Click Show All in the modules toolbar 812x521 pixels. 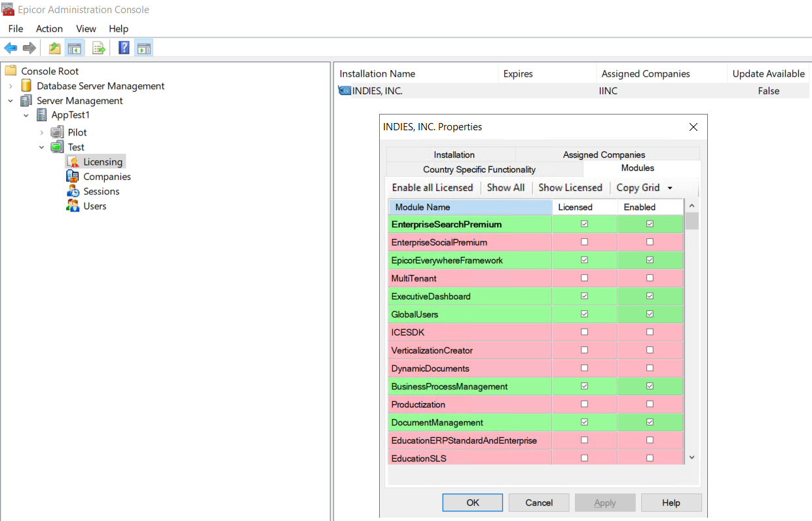(x=506, y=188)
